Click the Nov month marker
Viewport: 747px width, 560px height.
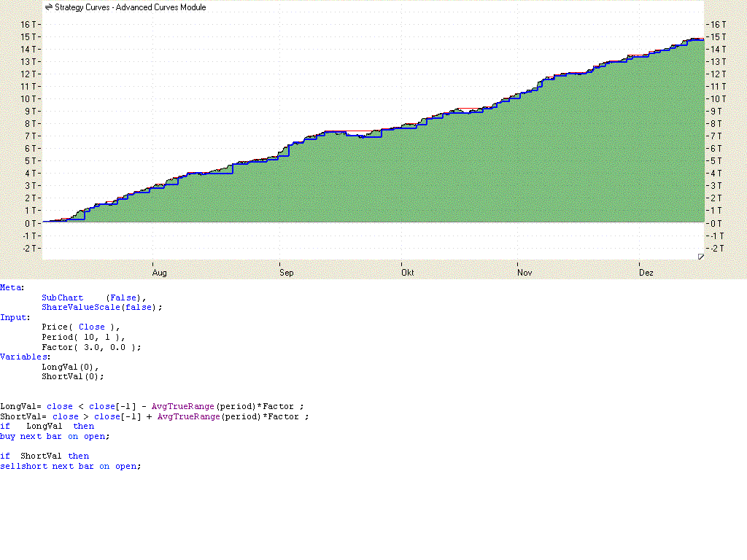pos(525,273)
